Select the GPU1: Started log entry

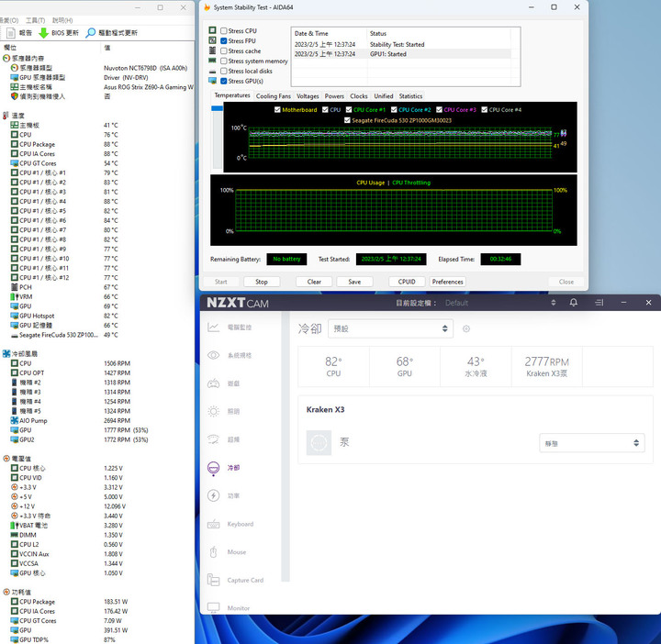(402, 54)
